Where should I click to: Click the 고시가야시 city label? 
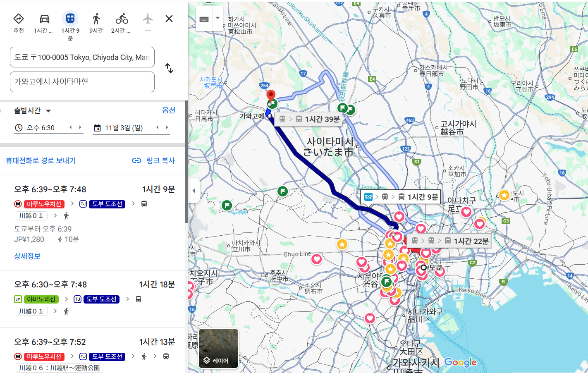[458, 128]
